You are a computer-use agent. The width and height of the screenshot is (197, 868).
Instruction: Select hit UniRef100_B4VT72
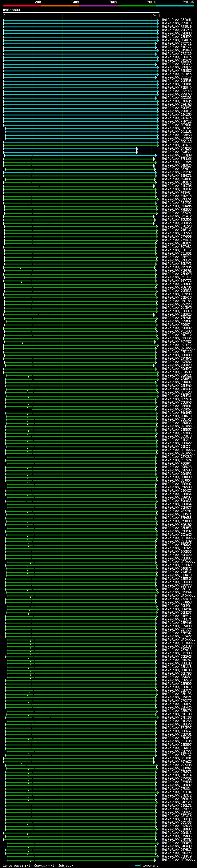[x=176, y=281]
